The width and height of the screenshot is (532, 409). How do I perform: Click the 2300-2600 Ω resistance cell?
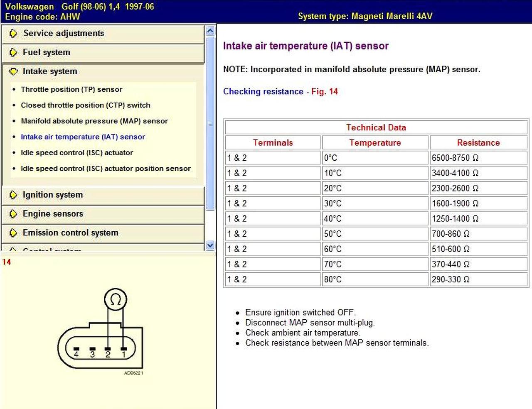click(x=478, y=188)
